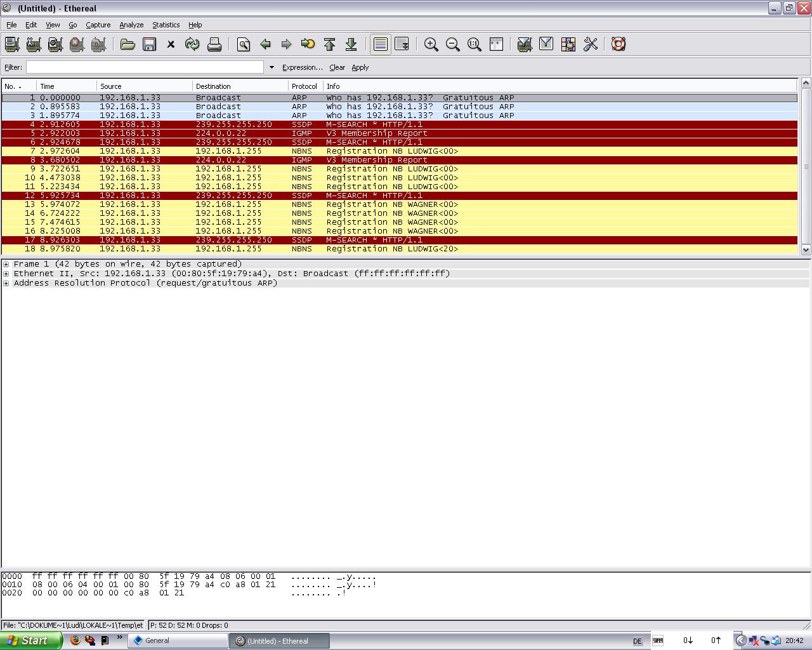812x650 pixels.
Task: Stop the running capture icon
Action: point(77,44)
